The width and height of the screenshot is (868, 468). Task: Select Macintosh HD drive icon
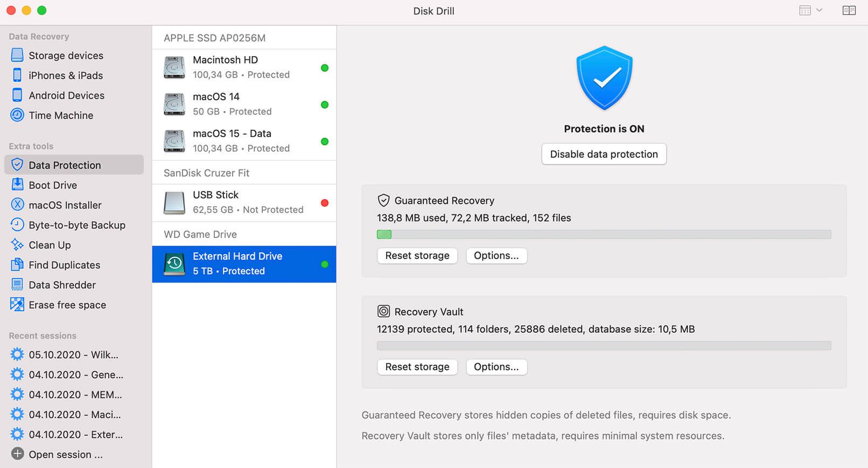coord(174,67)
